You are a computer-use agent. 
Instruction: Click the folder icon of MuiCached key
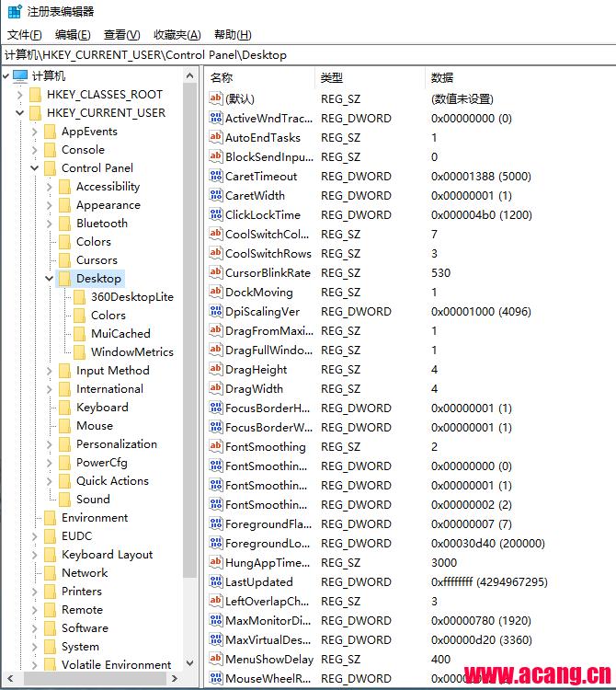[x=80, y=334]
